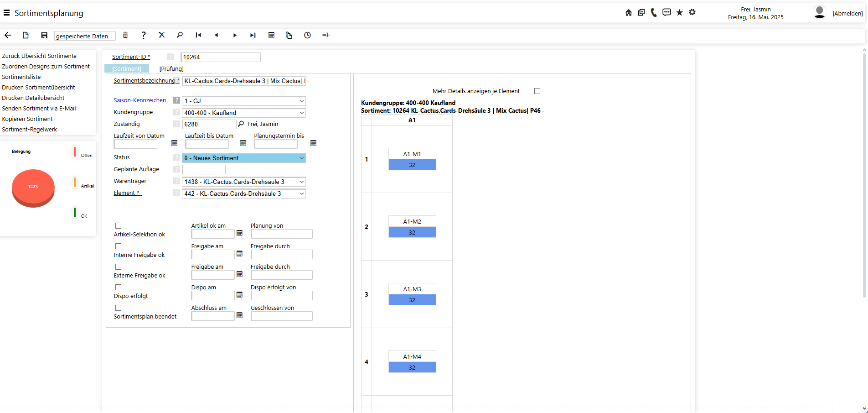Click the blue A1-M1 slot bar

pos(412,165)
